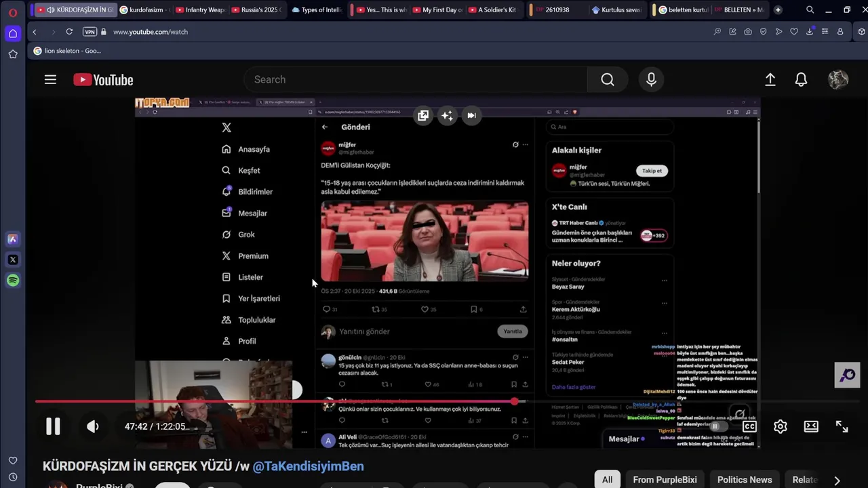Open the X (Twitter) sidebar panel
The width and height of the screenshot is (868, 488).
click(12, 260)
